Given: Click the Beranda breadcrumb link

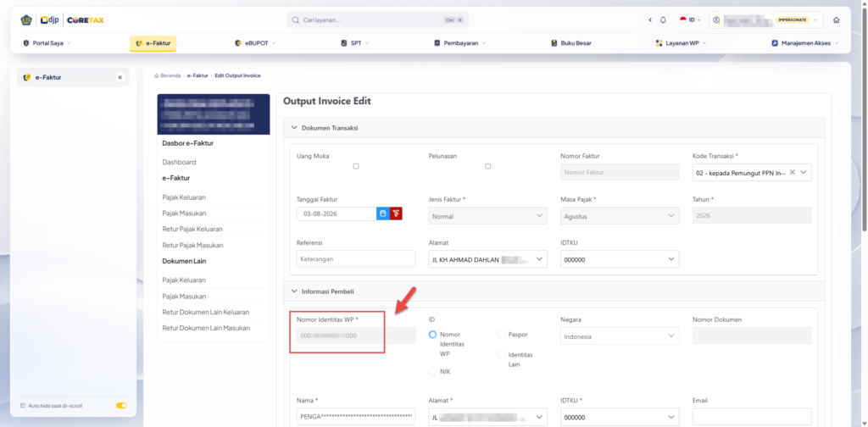Looking at the screenshot, I should [x=170, y=75].
